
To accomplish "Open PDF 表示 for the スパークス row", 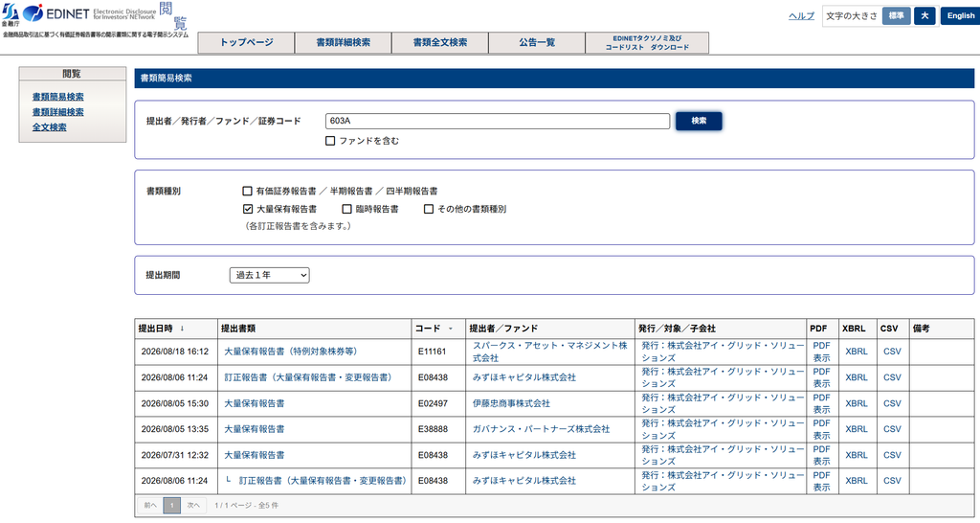I will (821, 352).
